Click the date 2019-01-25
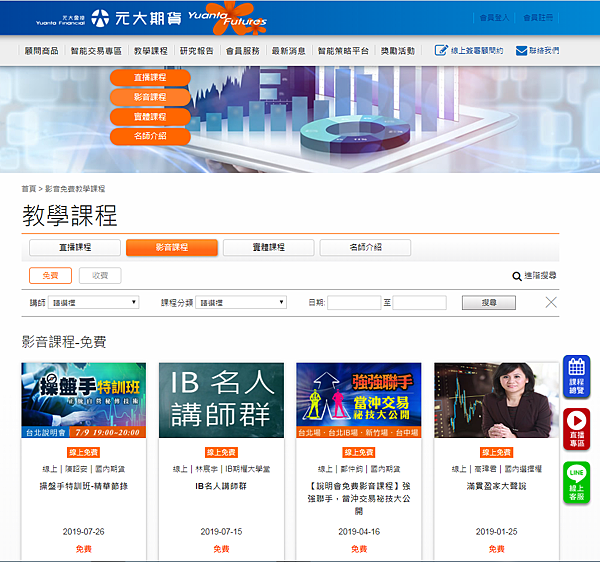The image size is (600, 562). [496, 531]
